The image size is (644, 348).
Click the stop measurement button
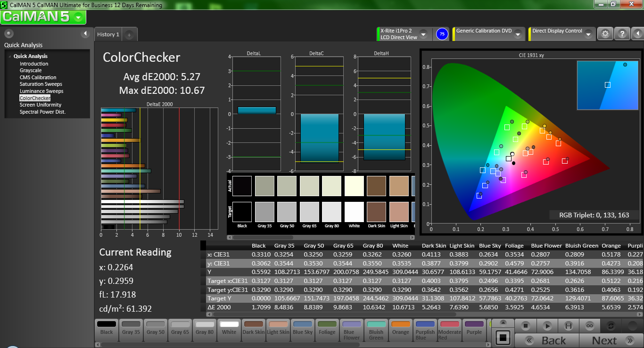pyautogui.click(x=527, y=326)
